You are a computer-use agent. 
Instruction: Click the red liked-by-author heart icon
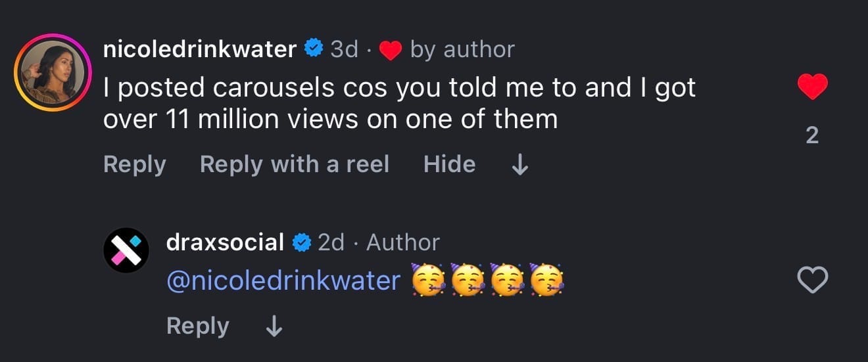[391, 50]
